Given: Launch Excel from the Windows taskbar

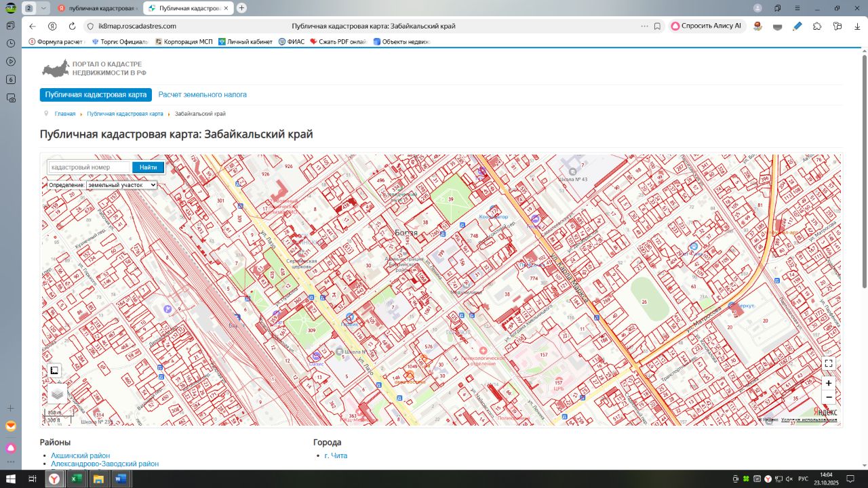Looking at the screenshot, I should coord(76,479).
